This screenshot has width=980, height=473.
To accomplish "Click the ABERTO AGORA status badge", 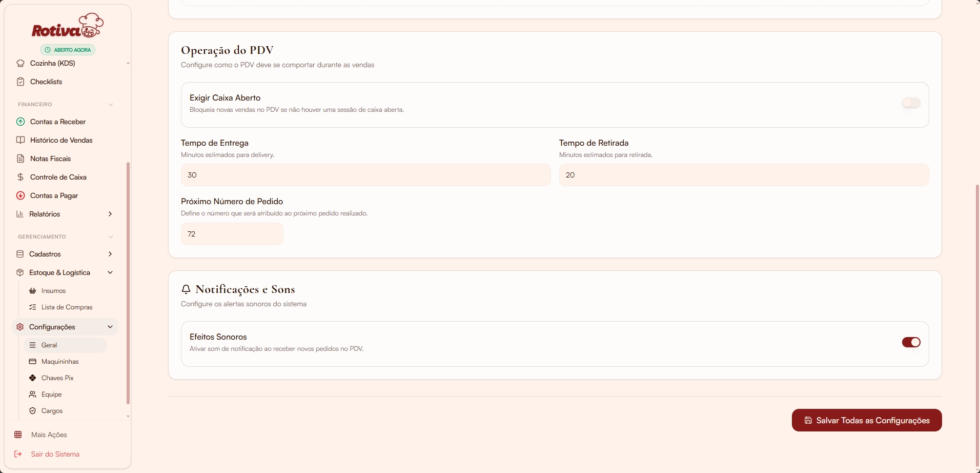I will pos(68,50).
